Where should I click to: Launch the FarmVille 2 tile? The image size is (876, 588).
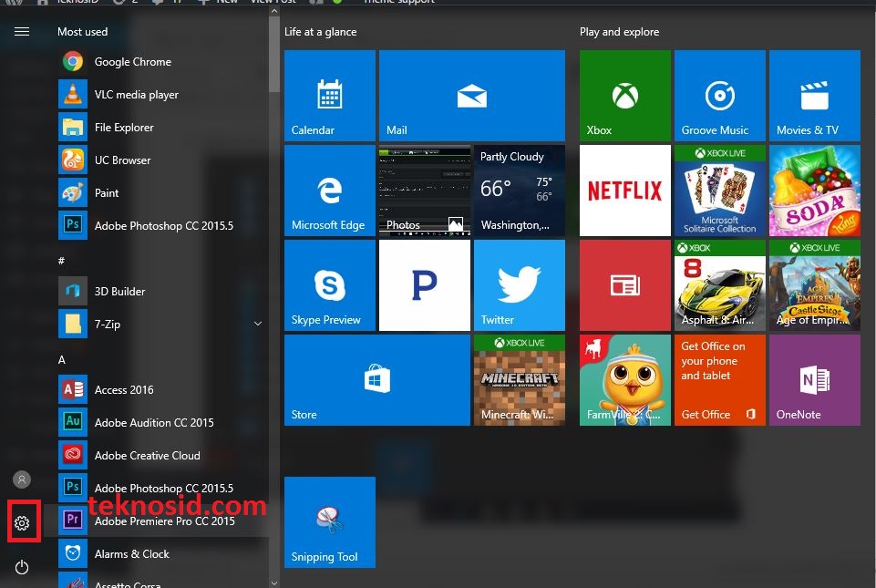(625, 380)
